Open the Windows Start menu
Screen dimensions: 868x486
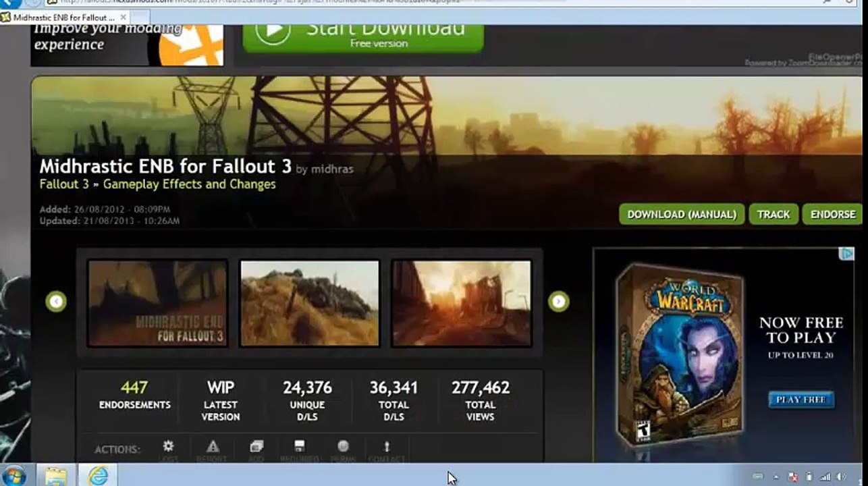pos(13,476)
